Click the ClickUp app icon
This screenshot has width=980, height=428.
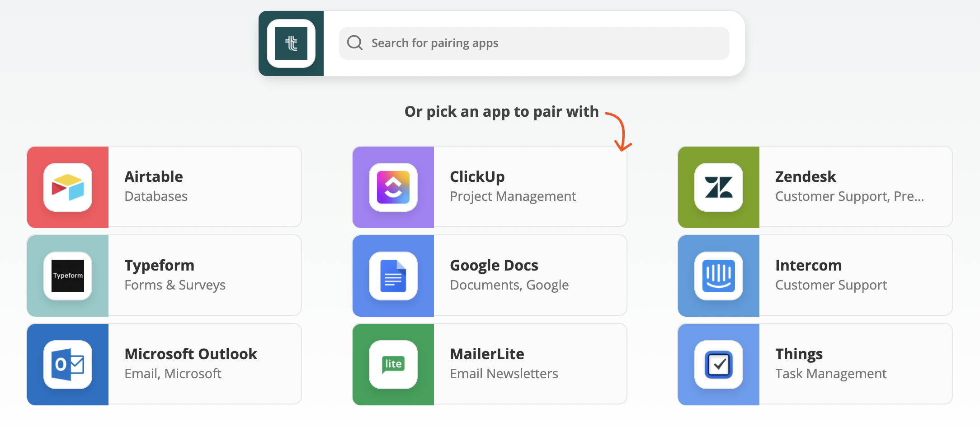click(x=393, y=187)
